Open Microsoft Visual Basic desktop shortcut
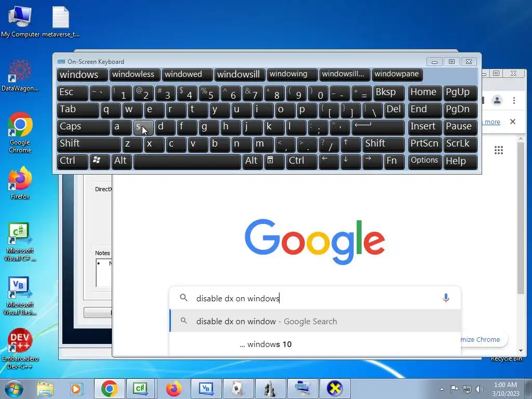 click(x=20, y=296)
